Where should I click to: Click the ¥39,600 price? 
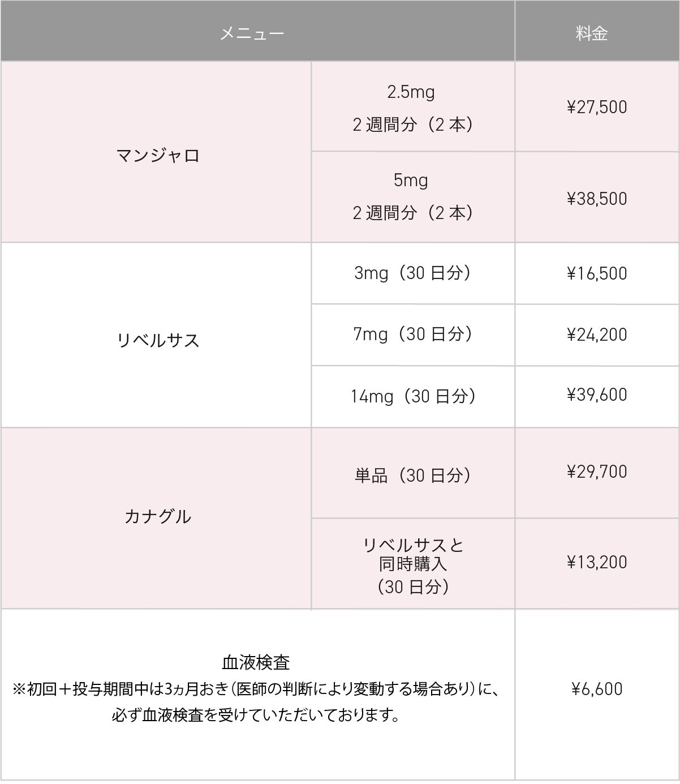(x=597, y=395)
